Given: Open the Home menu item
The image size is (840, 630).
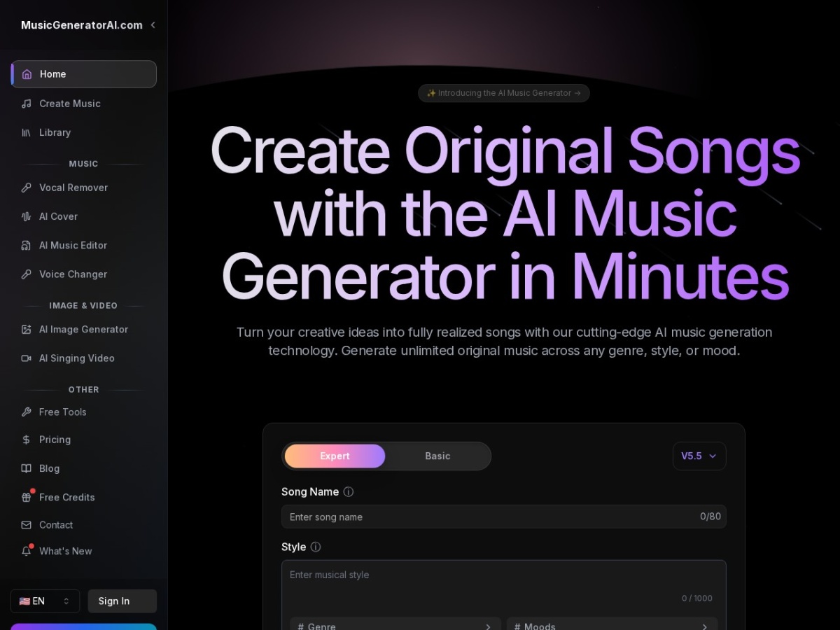Looking at the screenshot, I should 84,74.
